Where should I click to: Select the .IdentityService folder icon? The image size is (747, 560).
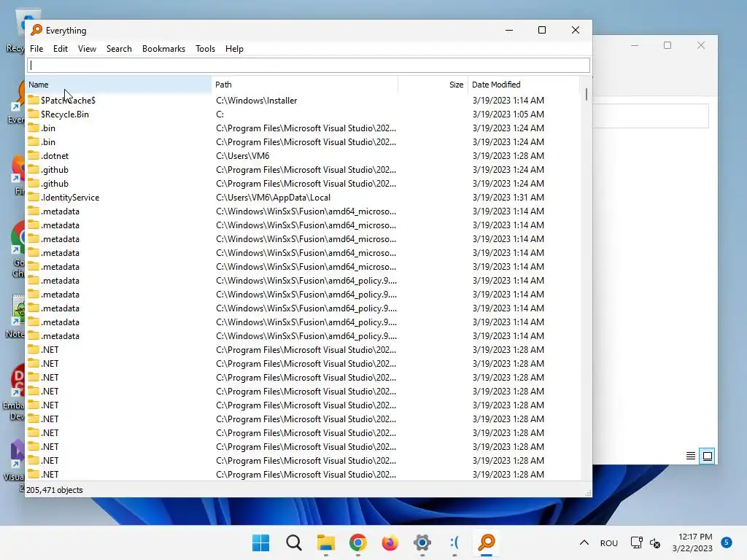tap(34, 197)
